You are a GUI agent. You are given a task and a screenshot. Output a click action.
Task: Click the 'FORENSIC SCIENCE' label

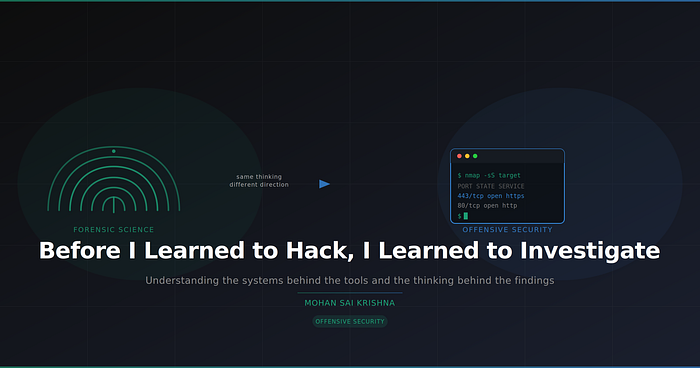tap(113, 230)
